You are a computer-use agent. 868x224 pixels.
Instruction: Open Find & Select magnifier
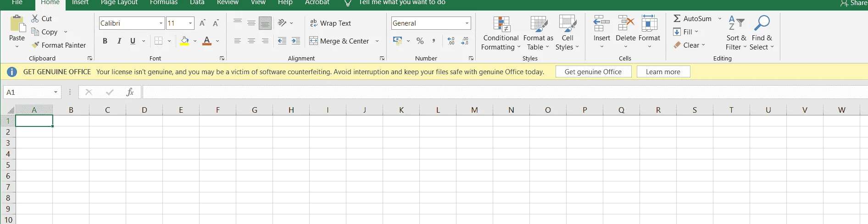[x=762, y=33]
